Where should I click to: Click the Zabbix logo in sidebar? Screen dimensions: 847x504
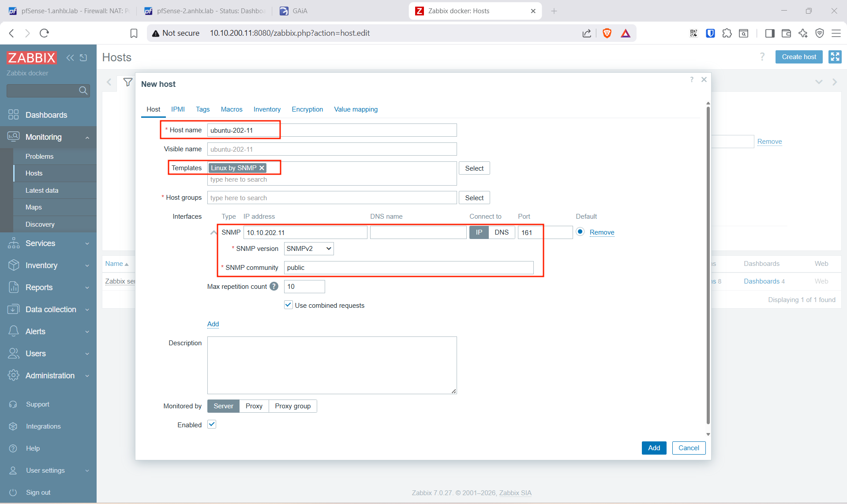[x=31, y=58]
